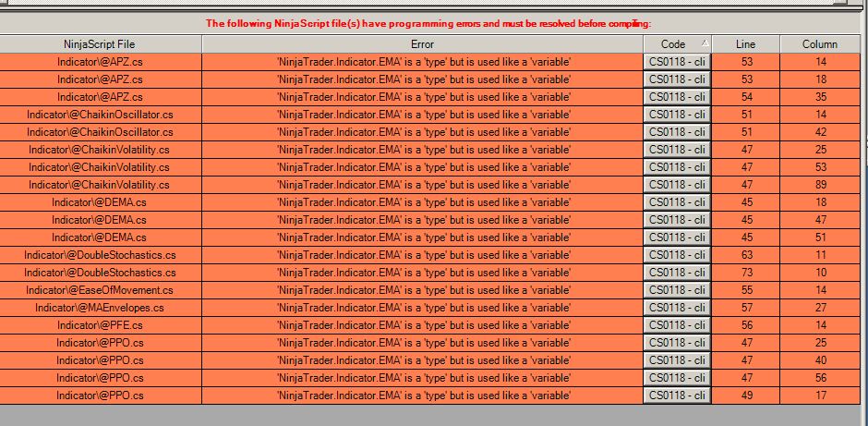868x426 pixels.
Task: Sort errors by NinjaScript File column header
Action: 101,44
